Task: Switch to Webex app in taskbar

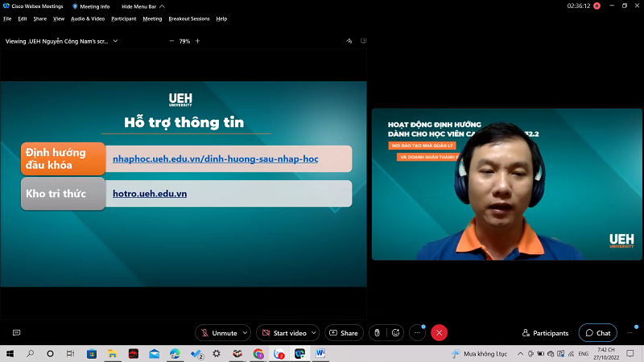Action: pyautogui.click(x=299, y=353)
